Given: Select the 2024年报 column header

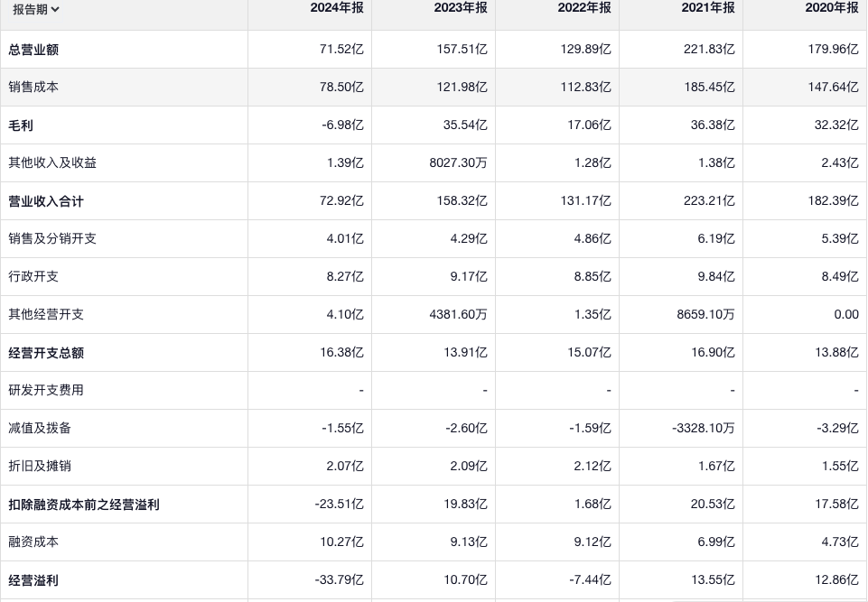Looking at the screenshot, I should coord(337,8).
